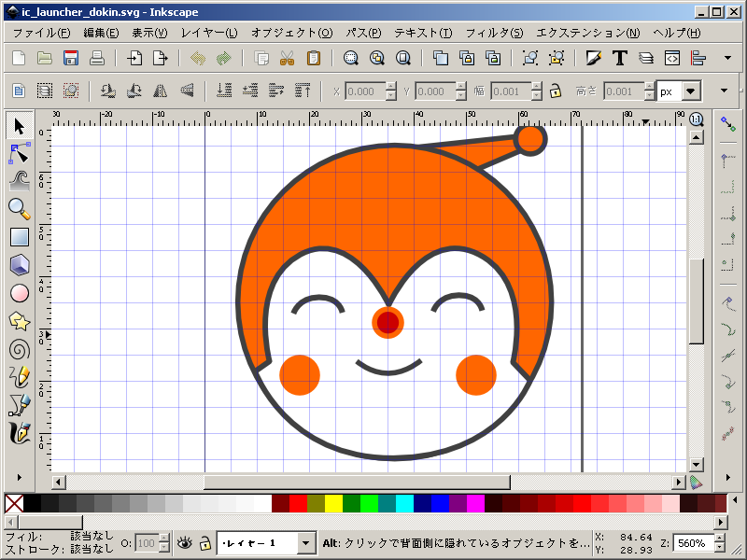Choose the Rectangle drawing tool
The width and height of the screenshot is (747, 560).
19,237
